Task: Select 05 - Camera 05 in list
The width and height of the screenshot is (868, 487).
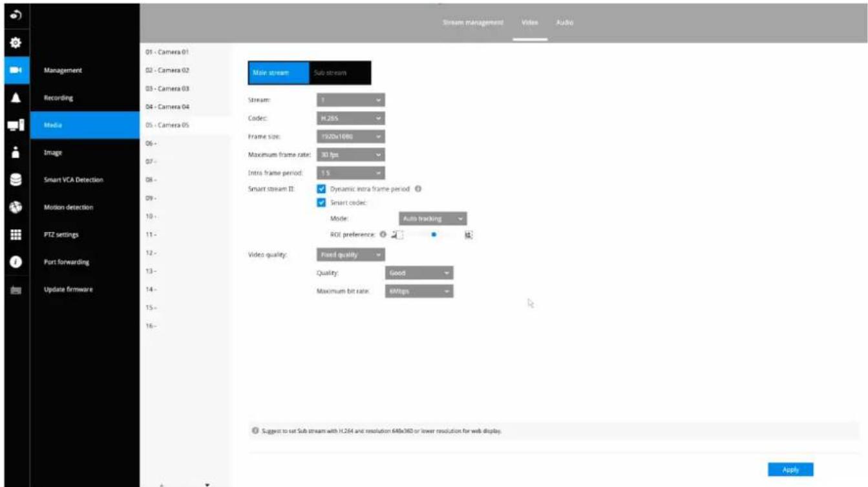Action: (185, 125)
